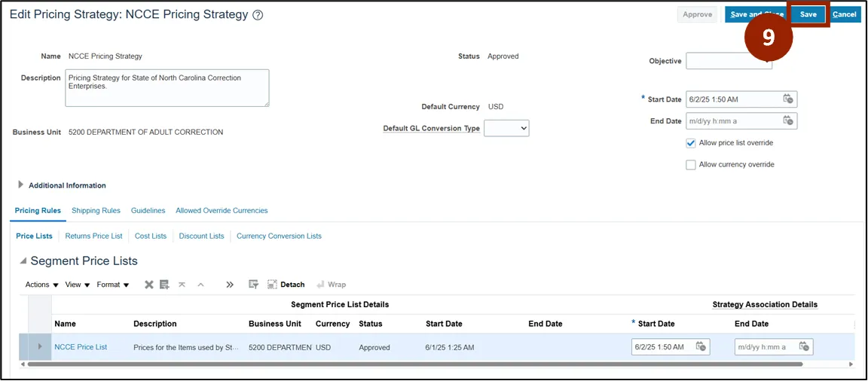Image resolution: width=868 pixels, height=381 pixels.
Task: Select the Price Lists sub-tab
Action: click(x=35, y=236)
